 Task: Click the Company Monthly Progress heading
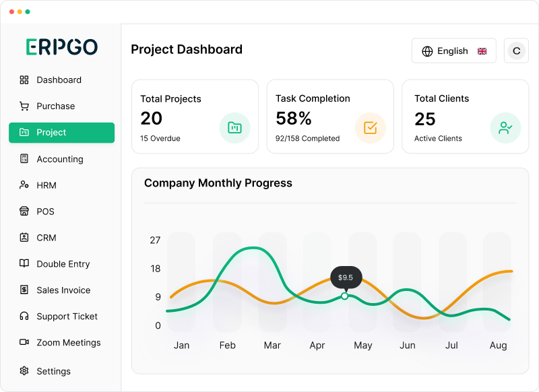coord(218,183)
